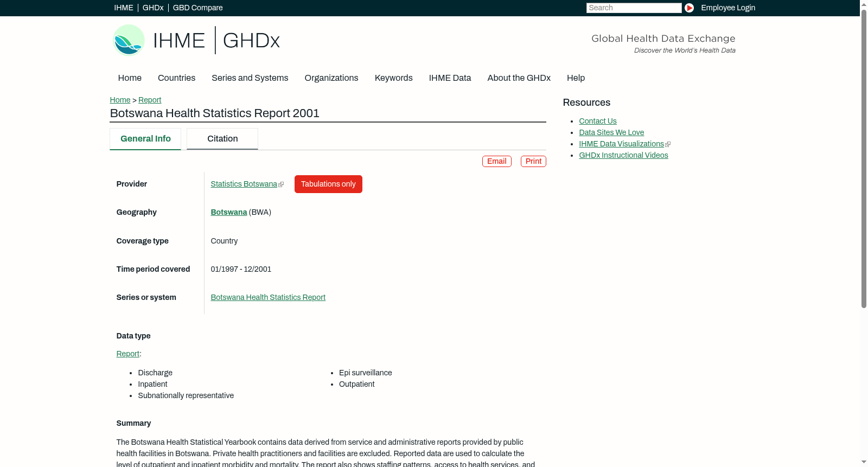Click the Report data type link

tap(127, 354)
